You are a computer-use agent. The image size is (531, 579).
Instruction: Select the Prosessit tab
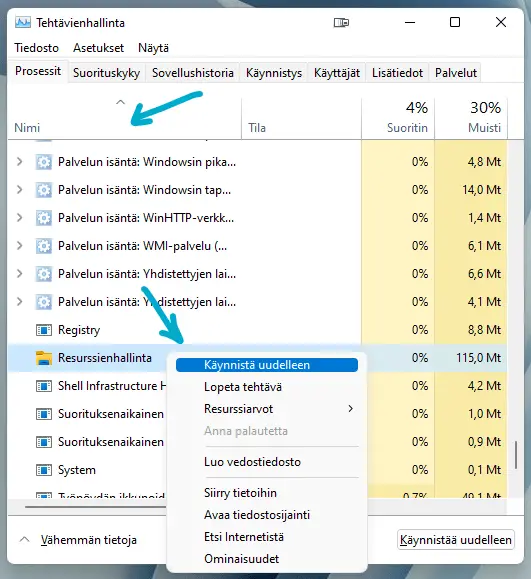(x=38, y=71)
